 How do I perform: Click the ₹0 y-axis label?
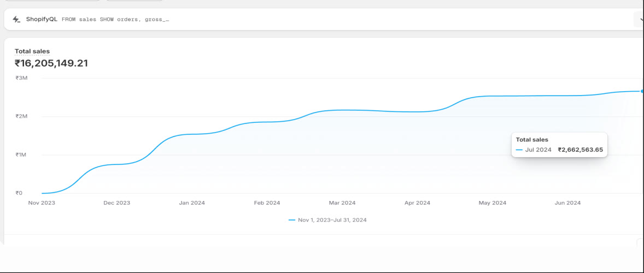[x=19, y=193]
